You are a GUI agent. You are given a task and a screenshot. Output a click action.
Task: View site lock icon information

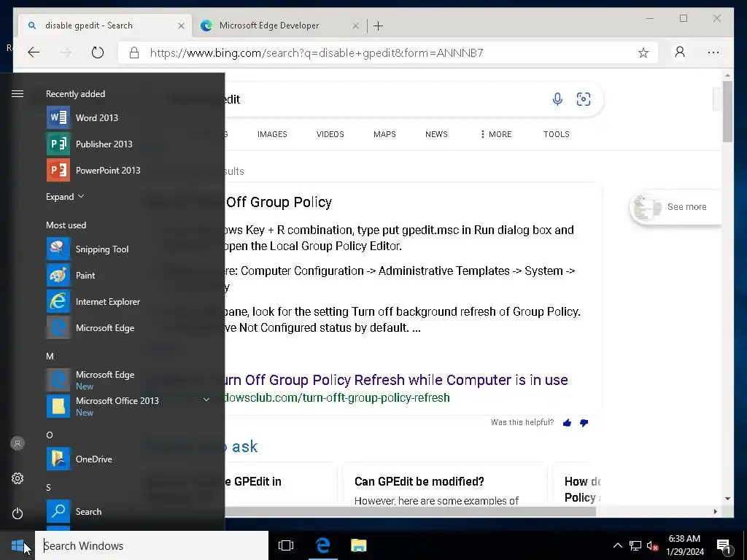pyautogui.click(x=134, y=52)
